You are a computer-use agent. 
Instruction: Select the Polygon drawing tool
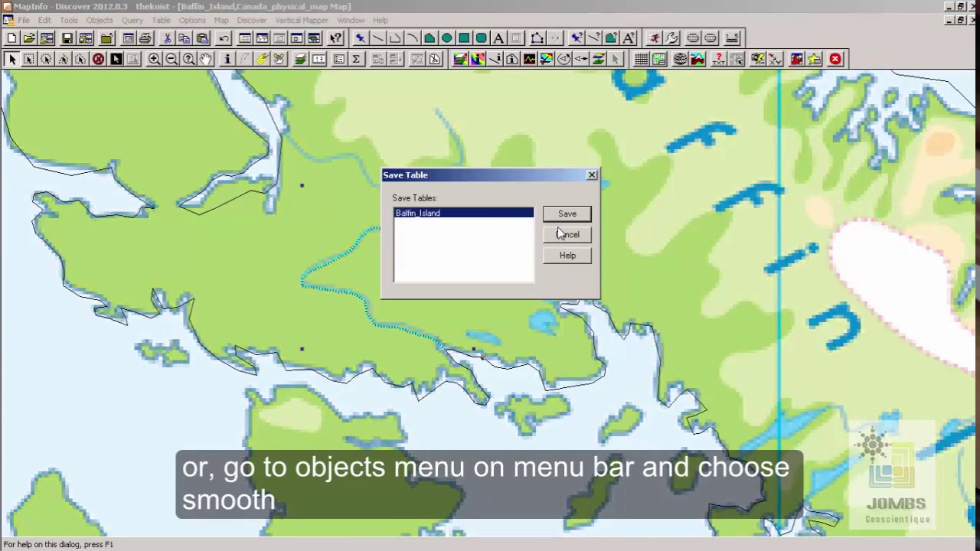430,38
